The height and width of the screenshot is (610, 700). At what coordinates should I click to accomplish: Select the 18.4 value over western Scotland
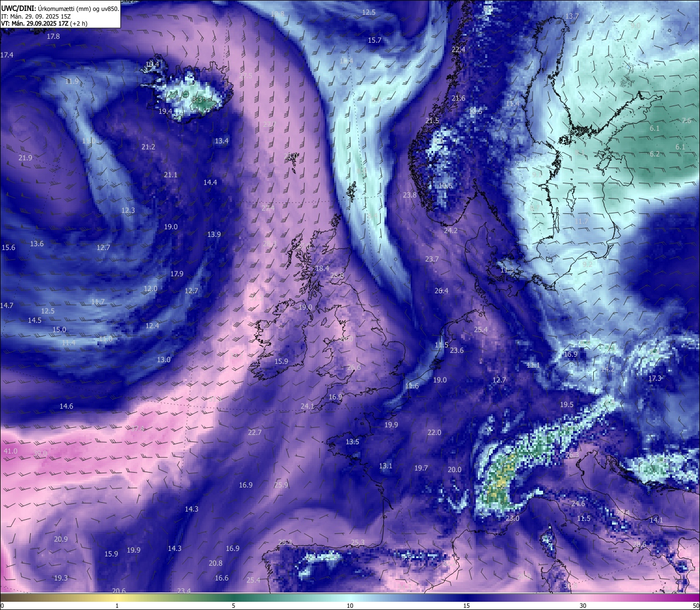coord(322,269)
